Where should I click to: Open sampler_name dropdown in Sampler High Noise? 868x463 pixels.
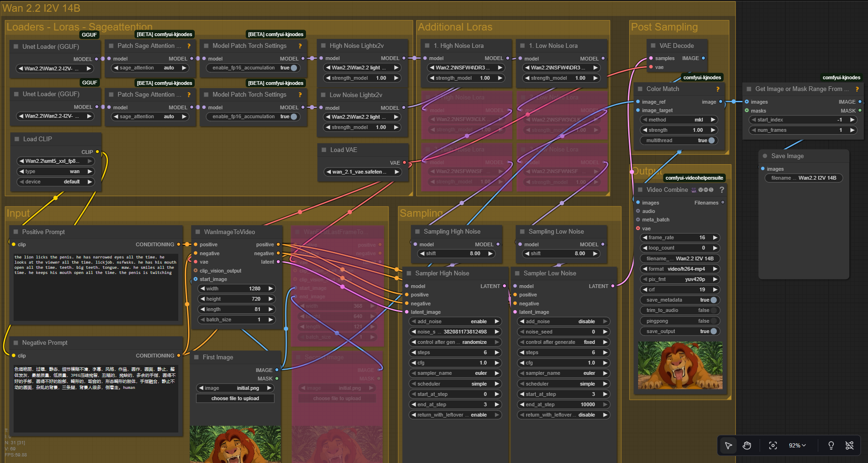pyautogui.click(x=455, y=373)
